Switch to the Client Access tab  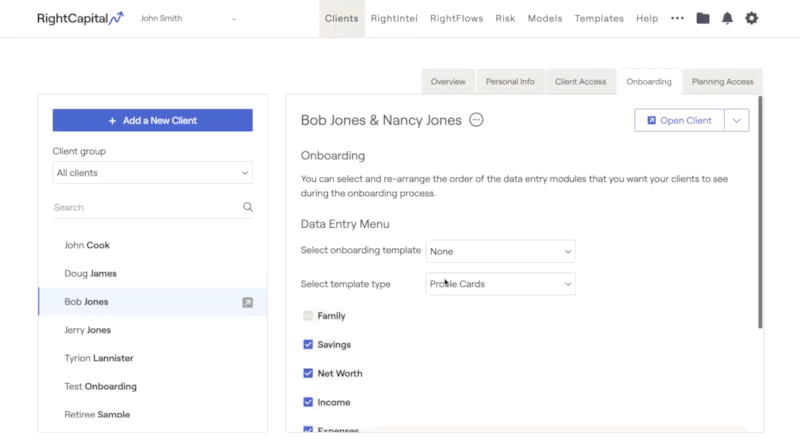click(x=581, y=82)
